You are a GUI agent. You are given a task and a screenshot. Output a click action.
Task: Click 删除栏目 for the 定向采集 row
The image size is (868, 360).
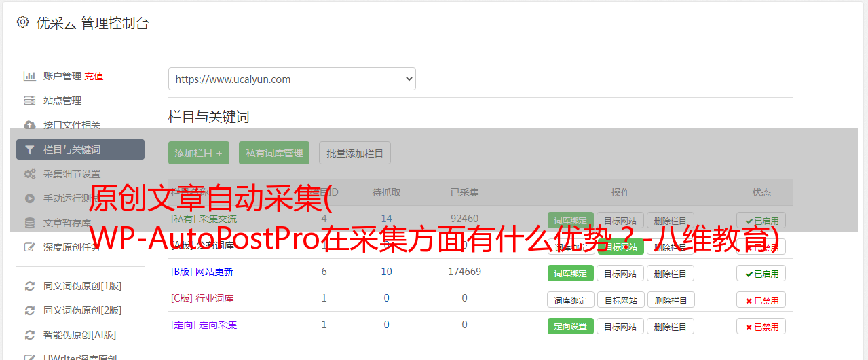[671, 326]
